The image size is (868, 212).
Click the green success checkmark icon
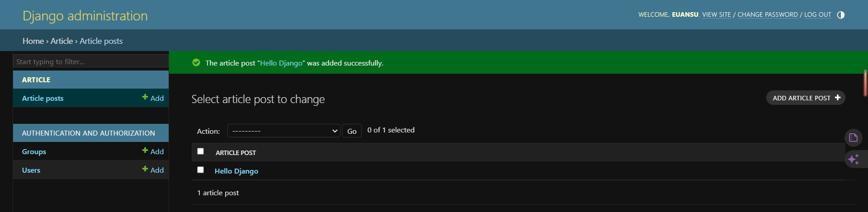tap(196, 63)
